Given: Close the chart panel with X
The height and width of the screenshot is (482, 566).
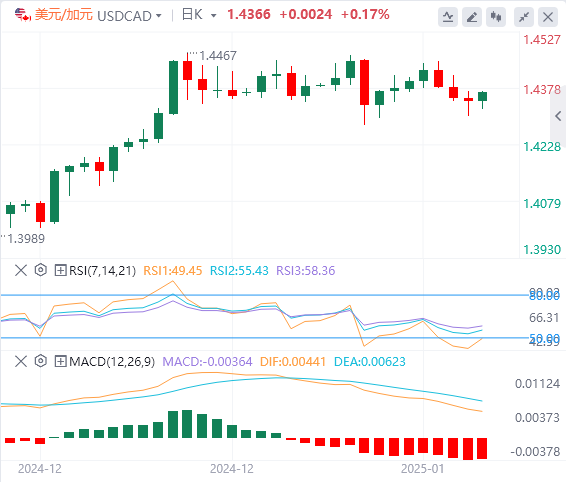Looking at the screenshot, I should [x=548, y=17].
